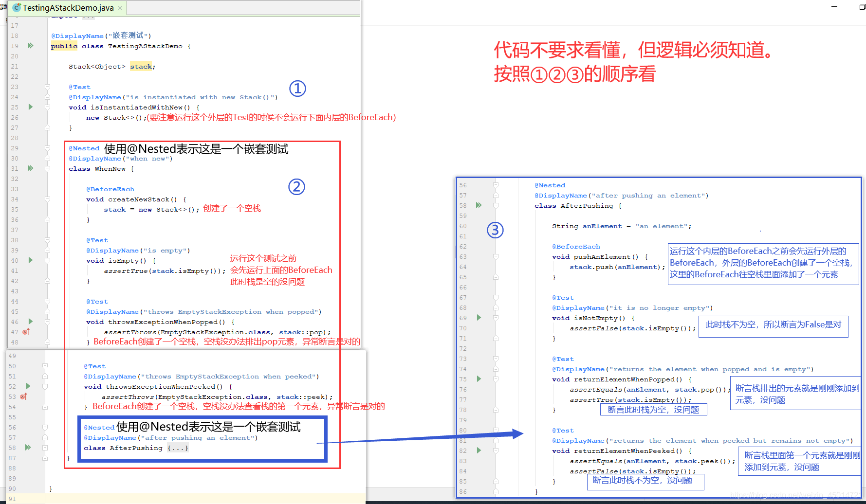The image size is (866, 504).
Task: Click the "it is no longer empty" DisplayName string
Action: (659, 308)
